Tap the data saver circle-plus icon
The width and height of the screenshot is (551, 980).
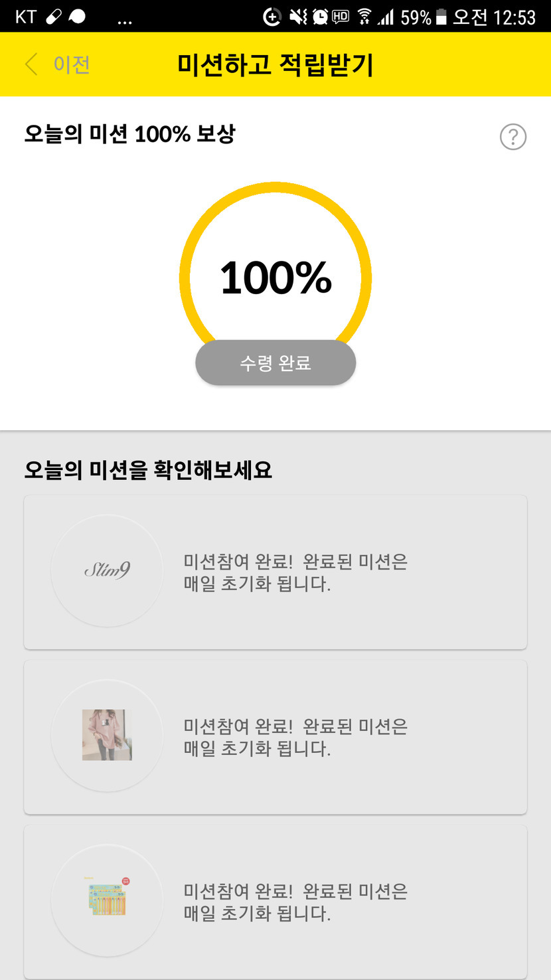272,17
